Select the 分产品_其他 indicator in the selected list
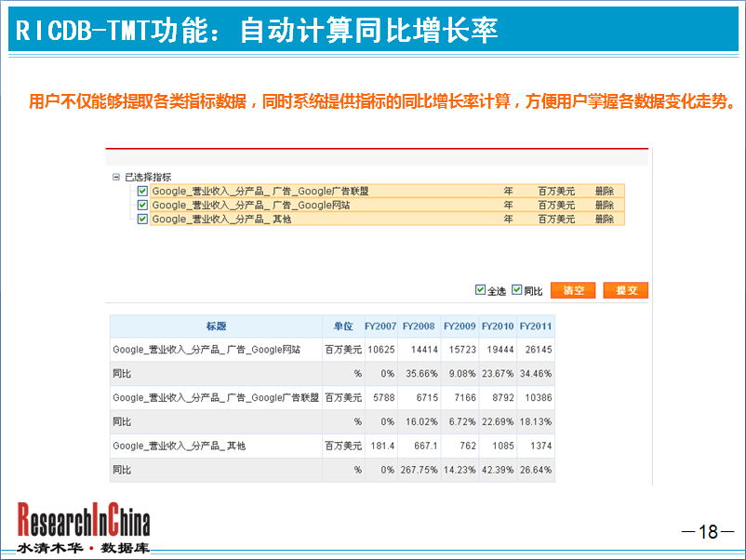 [387, 219]
